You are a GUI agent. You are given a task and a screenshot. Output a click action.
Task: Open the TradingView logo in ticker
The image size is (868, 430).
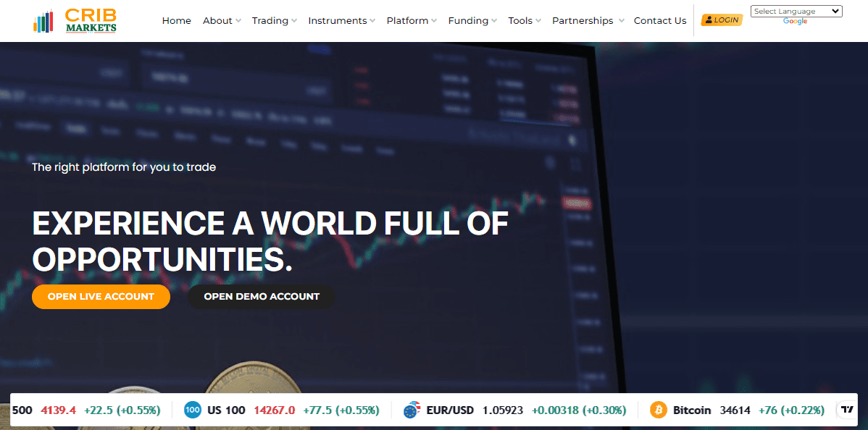[x=847, y=410]
